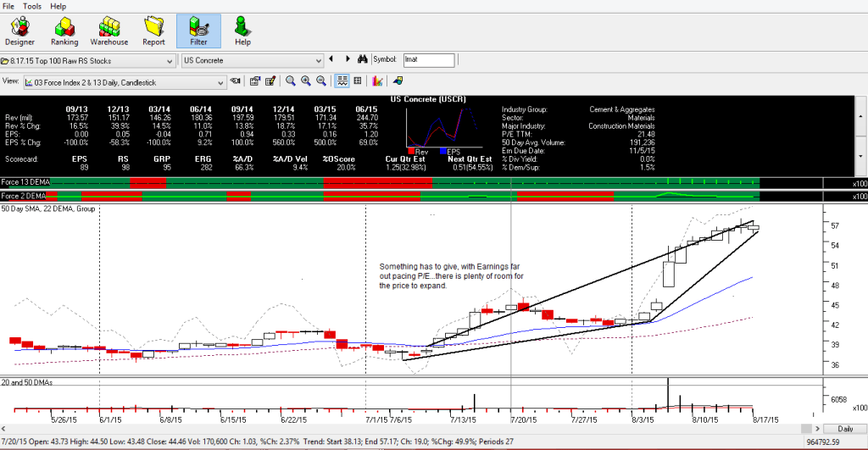Click the 7/20/15 date axis label
This screenshot has width=868, height=450.
tap(523, 420)
